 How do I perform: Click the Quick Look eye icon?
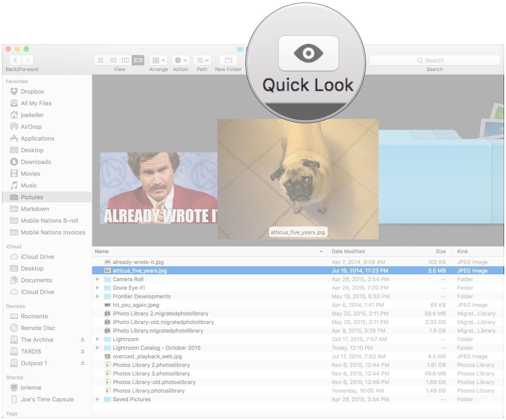click(308, 53)
